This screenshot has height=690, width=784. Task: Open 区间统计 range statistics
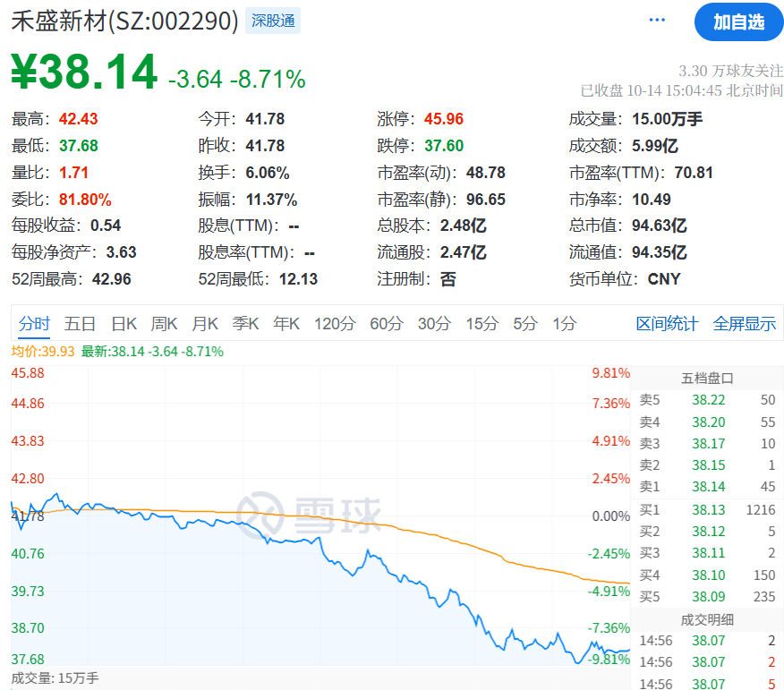[x=667, y=324]
